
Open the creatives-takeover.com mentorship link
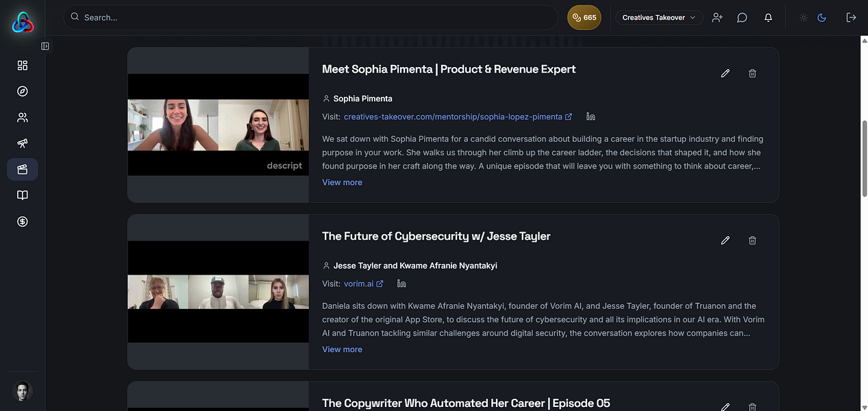[x=458, y=116]
